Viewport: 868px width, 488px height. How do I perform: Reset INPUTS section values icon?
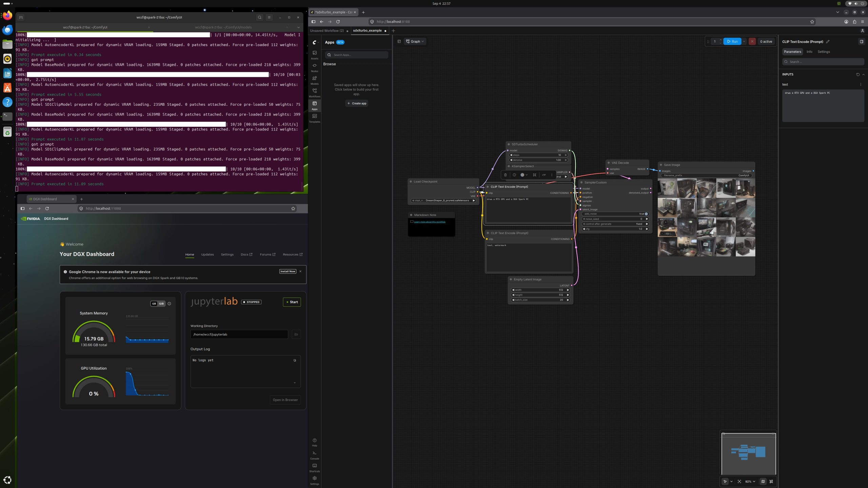click(858, 75)
